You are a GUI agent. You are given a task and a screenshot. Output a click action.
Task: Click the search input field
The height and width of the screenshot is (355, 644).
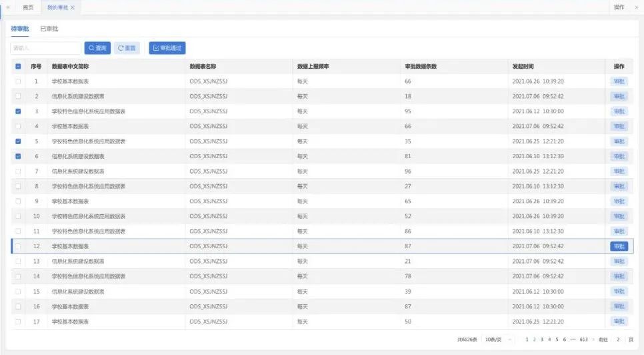point(45,48)
